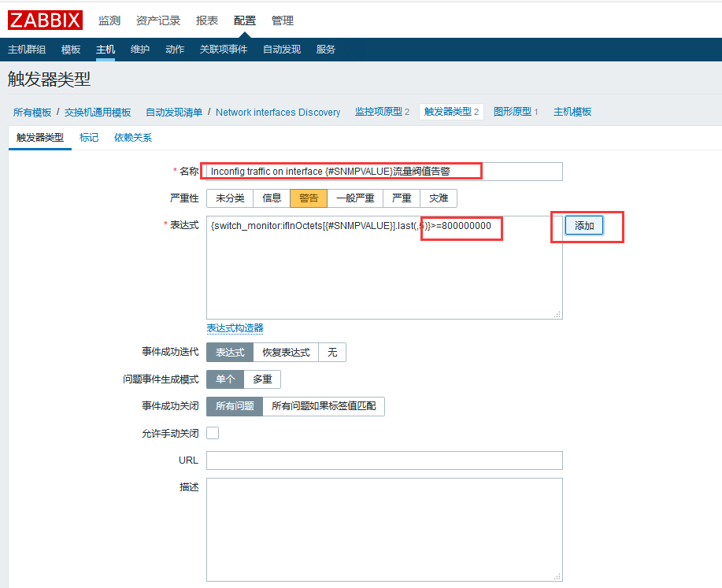This screenshot has height=588, width=722.
Task: Open the 管理 menu item
Action: coord(282,20)
